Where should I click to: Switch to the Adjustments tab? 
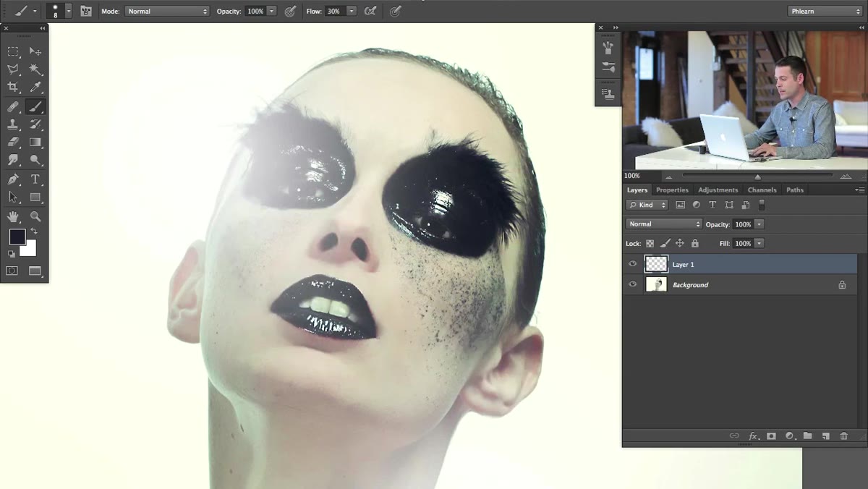718,190
